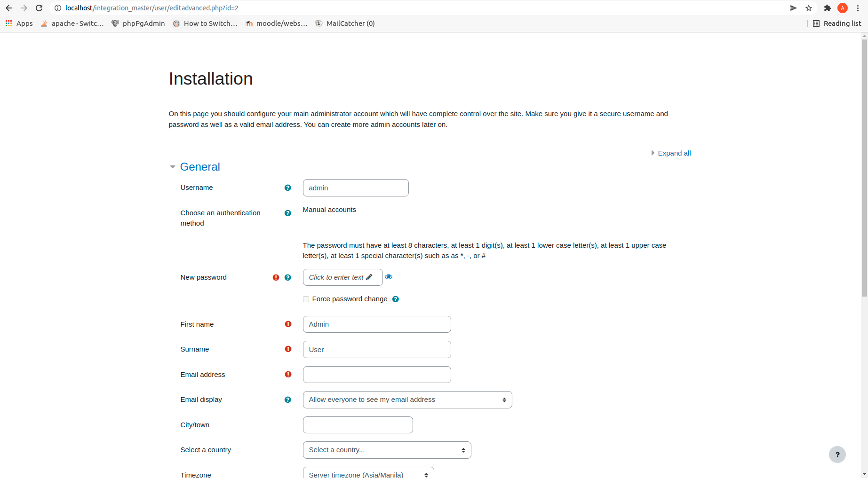This screenshot has height=478, width=868.
Task: Open help for Email display
Action: pos(288,400)
